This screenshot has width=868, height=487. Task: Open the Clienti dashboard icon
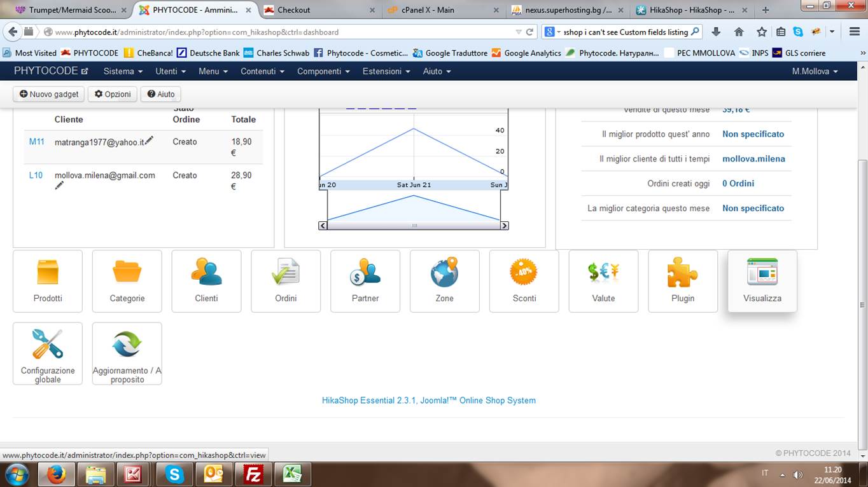pyautogui.click(x=206, y=281)
